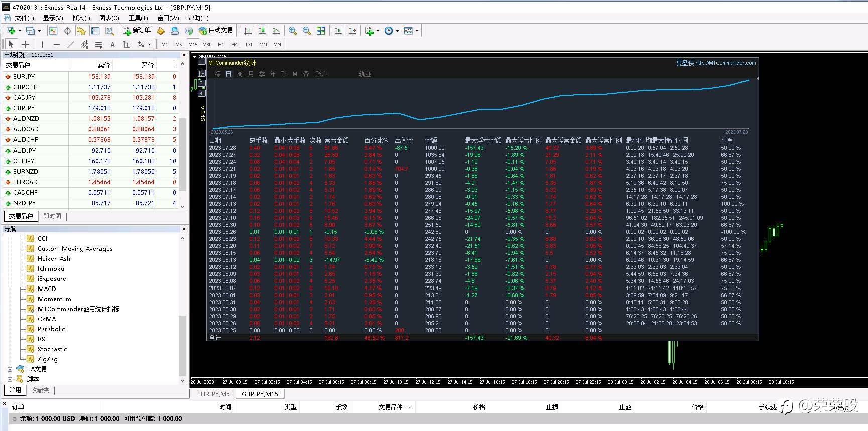Select the 月 monthly statistics view
The image size is (868, 431).
251,74
